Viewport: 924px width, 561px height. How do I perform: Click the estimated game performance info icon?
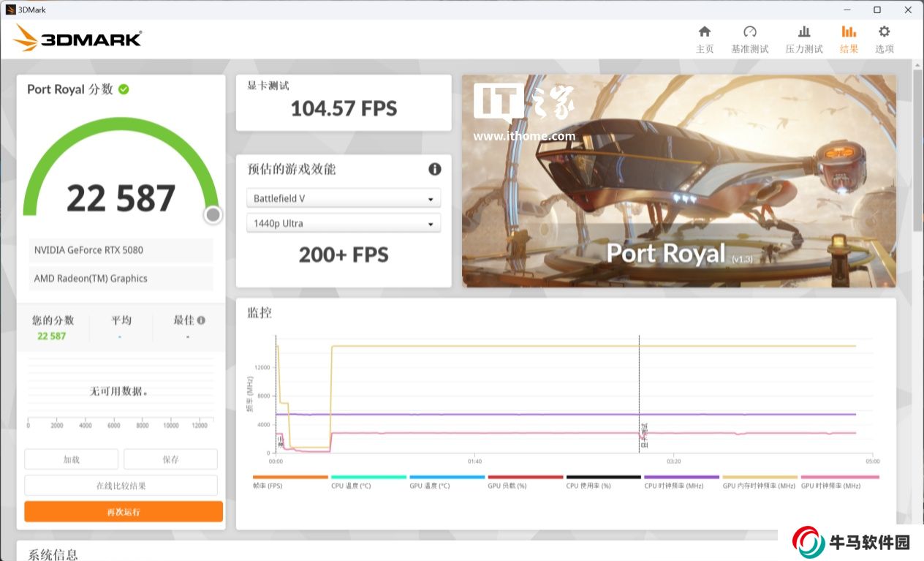tap(435, 169)
